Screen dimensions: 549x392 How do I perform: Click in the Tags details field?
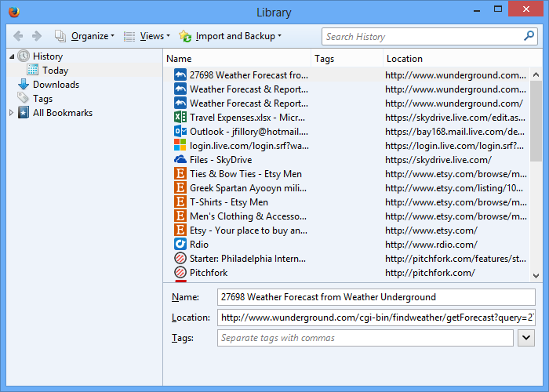point(365,338)
